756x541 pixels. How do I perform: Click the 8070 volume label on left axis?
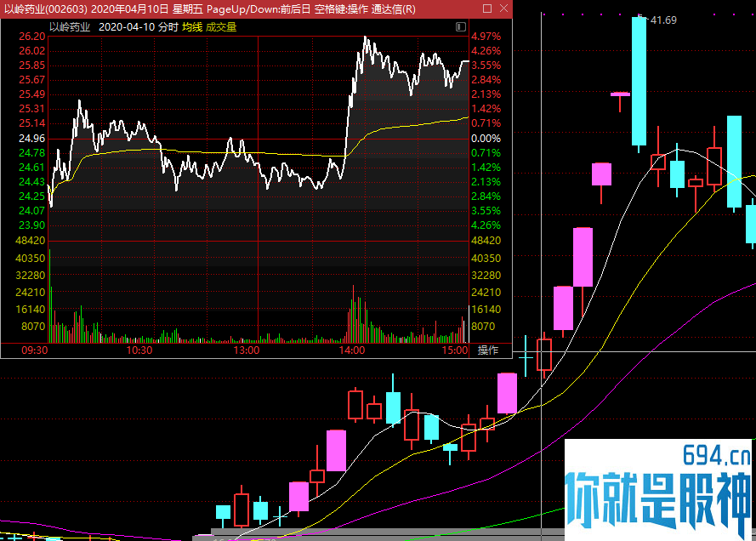pos(33,327)
